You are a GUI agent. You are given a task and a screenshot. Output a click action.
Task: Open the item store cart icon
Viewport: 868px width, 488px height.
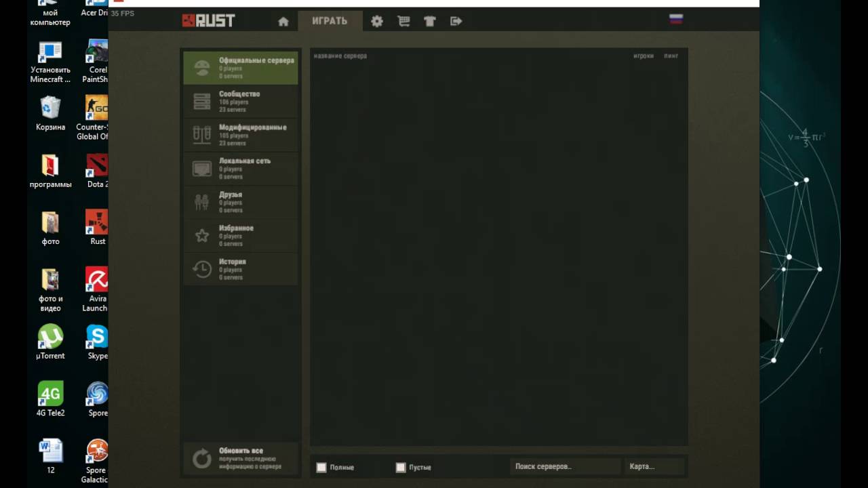403,21
